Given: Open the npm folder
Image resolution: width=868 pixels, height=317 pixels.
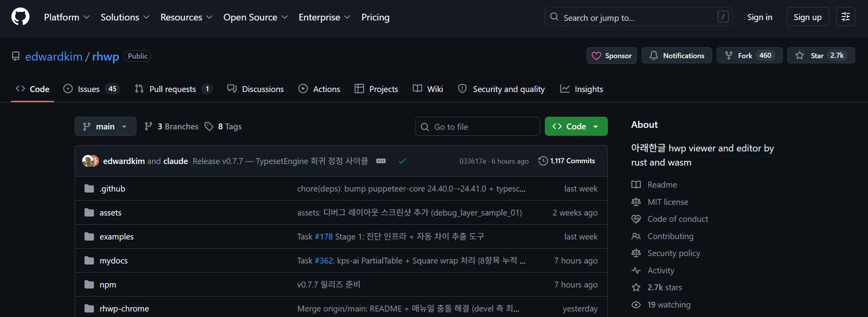Looking at the screenshot, I should pos(108,285).
